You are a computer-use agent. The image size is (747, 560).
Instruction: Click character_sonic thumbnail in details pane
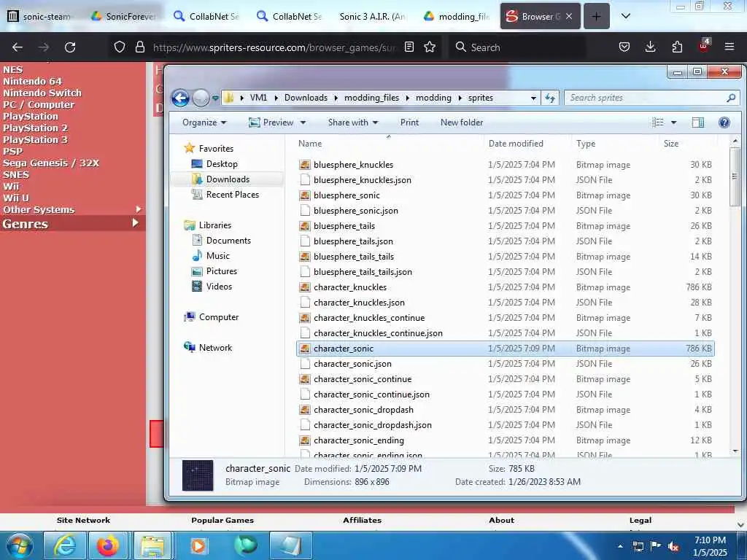tap(198, 475)
